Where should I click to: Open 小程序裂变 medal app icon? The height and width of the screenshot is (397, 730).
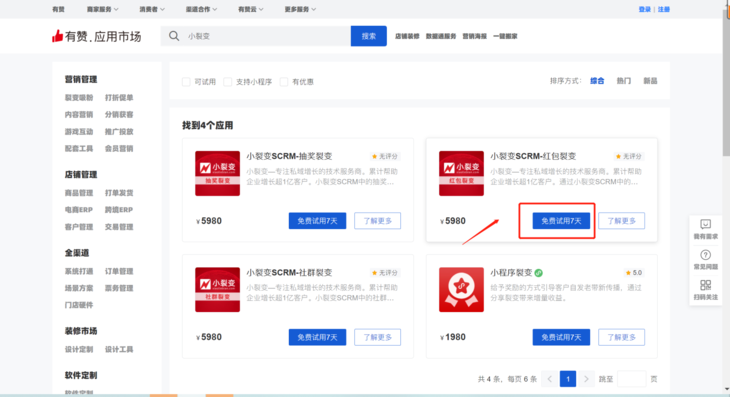[x=461, y=289]
